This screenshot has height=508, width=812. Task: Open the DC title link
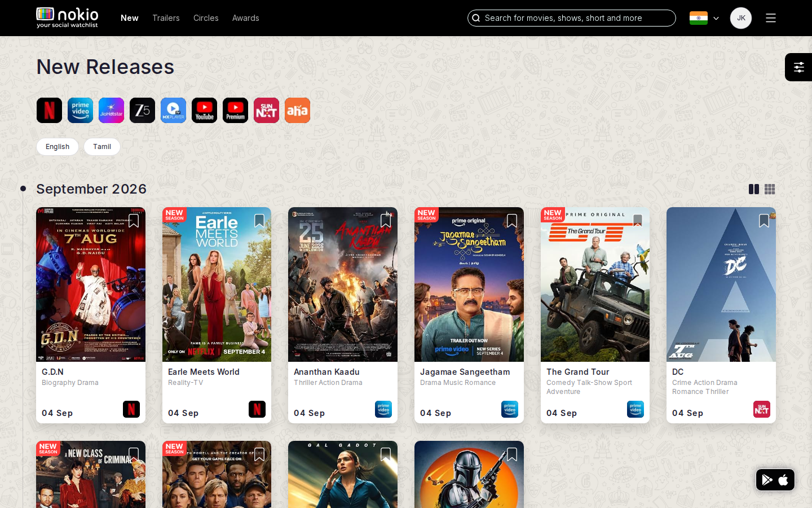click(678, 372)
